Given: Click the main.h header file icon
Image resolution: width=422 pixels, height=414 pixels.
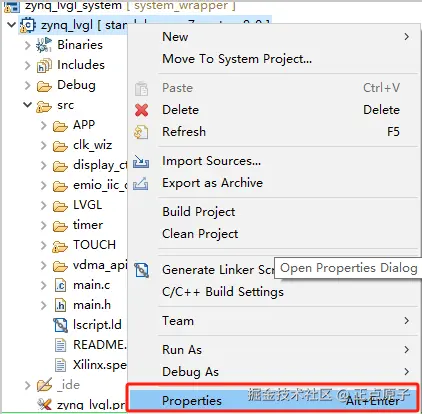Looking at the screenshot, I should pyautogui.click(x=60, y=305).
